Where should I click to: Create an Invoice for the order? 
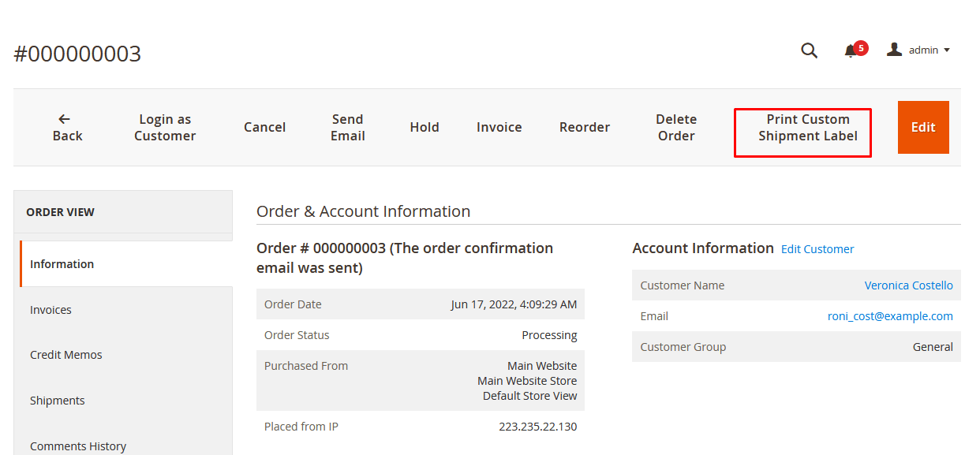click(499, 128)
